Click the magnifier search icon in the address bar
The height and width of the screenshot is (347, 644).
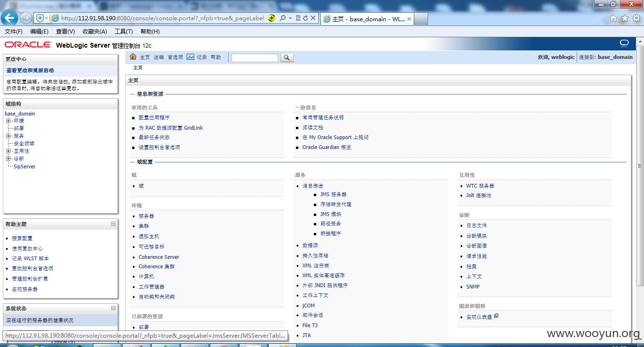coord(282,18)
